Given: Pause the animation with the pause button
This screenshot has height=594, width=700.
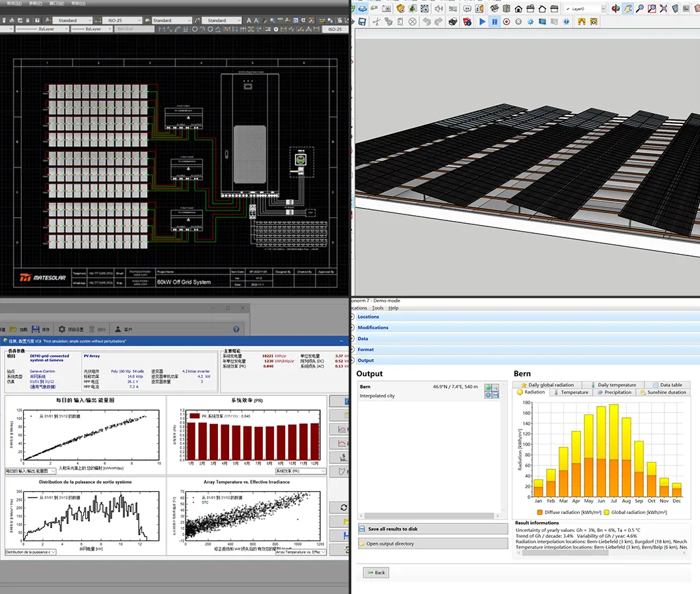Looking at the screenshot, I should pos(494,22).
